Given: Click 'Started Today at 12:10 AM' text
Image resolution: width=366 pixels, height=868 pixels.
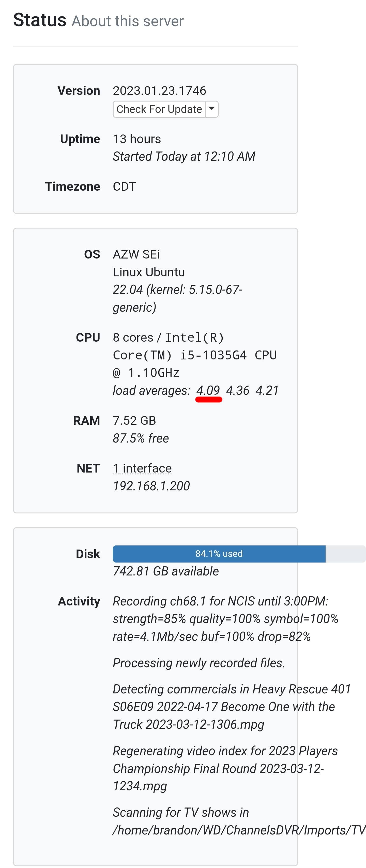Looking at the screenshot, I should tap(184, 156).
